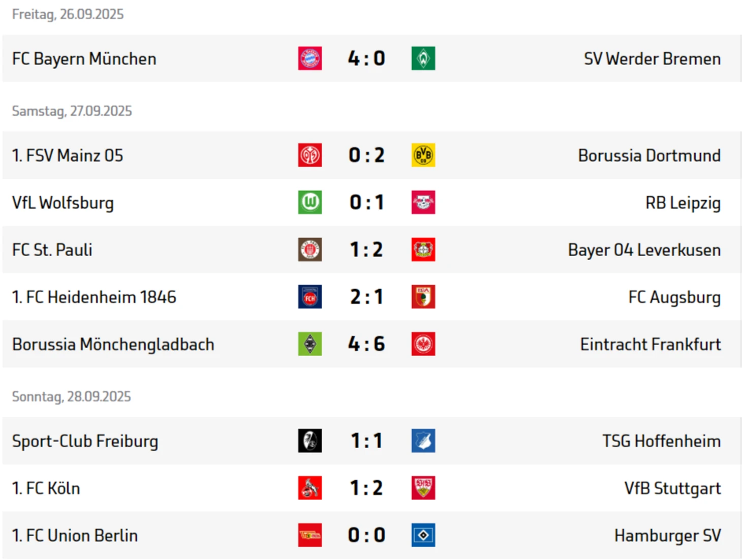This screenshot has width=742, height=560.
Task: Select the Borussia Dortmund BVB logo
Action: 423,155
